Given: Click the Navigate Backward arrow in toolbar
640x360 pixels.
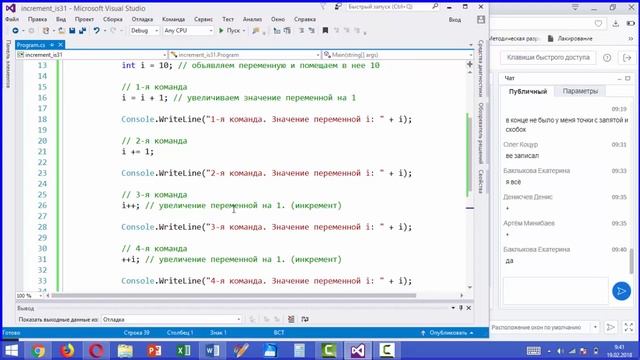Looking at the screenshot, I should (x=16, y=31).
